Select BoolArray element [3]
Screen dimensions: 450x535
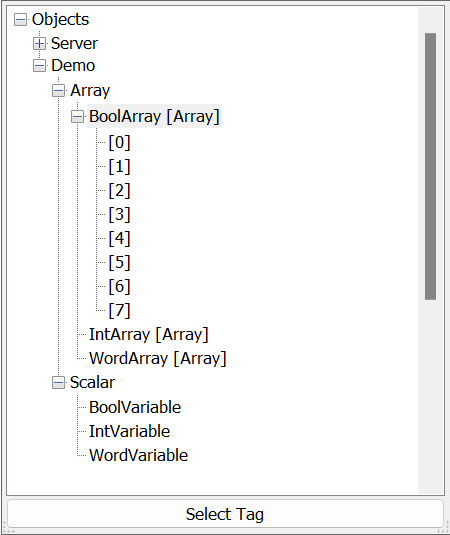pos(119,215)
